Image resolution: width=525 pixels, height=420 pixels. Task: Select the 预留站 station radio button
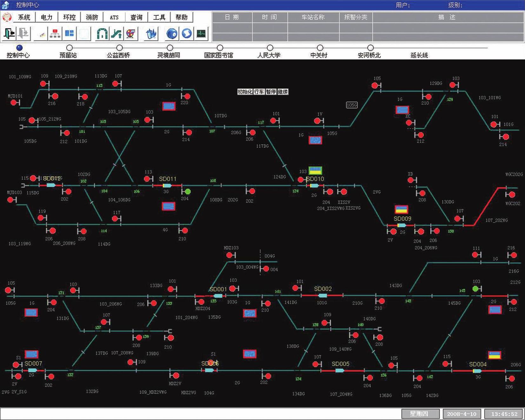[x=69, y=48]
